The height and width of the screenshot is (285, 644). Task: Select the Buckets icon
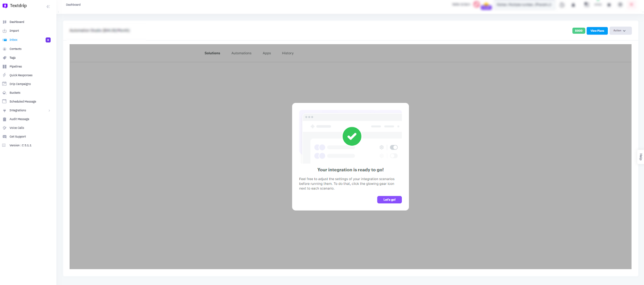point(4,93)
